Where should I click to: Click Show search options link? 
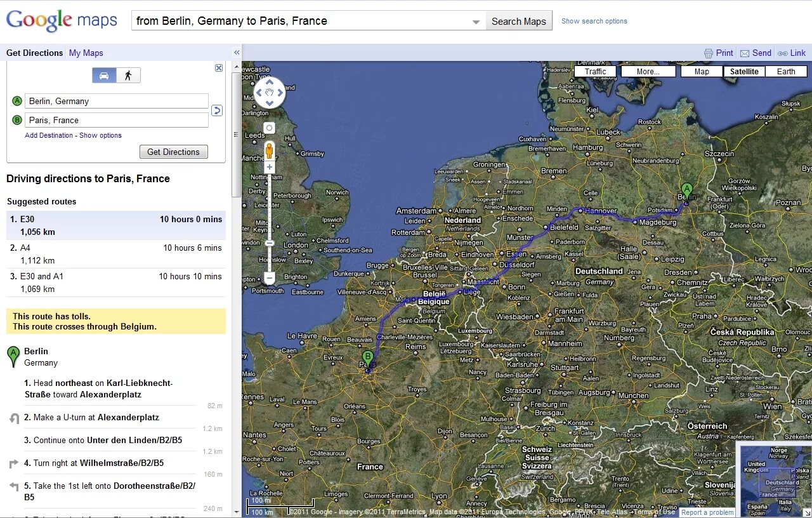[x=594, y=21]
